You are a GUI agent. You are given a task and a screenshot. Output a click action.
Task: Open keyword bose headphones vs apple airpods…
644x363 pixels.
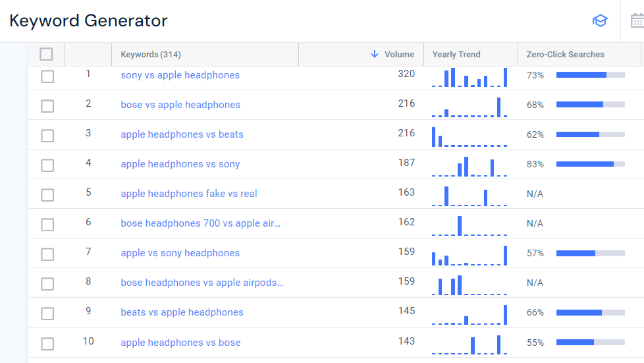click(202, 283)
